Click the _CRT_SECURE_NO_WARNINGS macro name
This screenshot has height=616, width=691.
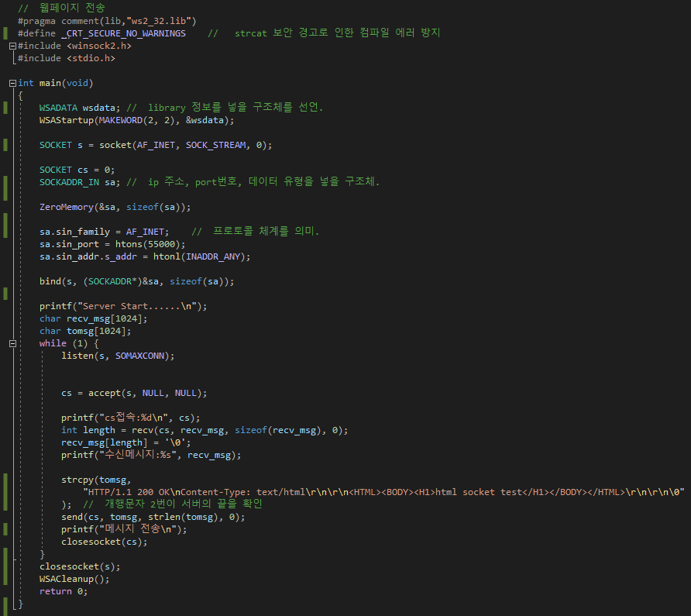[x=124, y=33]
